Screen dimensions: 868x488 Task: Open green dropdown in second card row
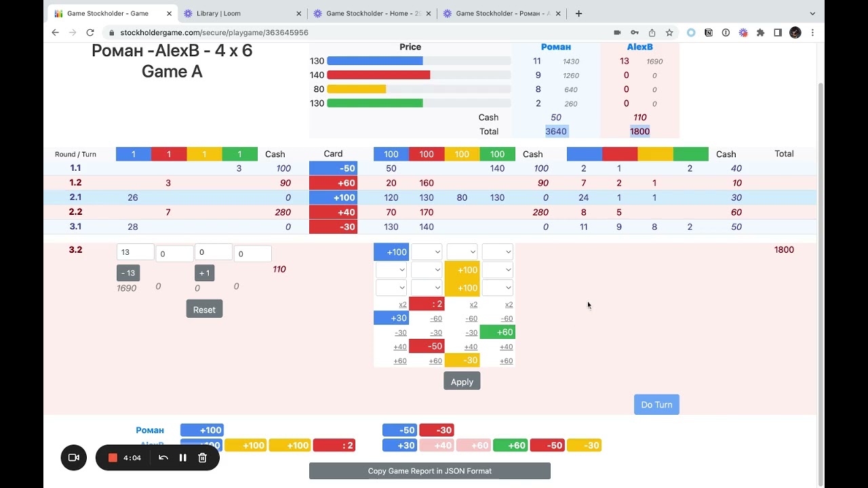[497, 270]
